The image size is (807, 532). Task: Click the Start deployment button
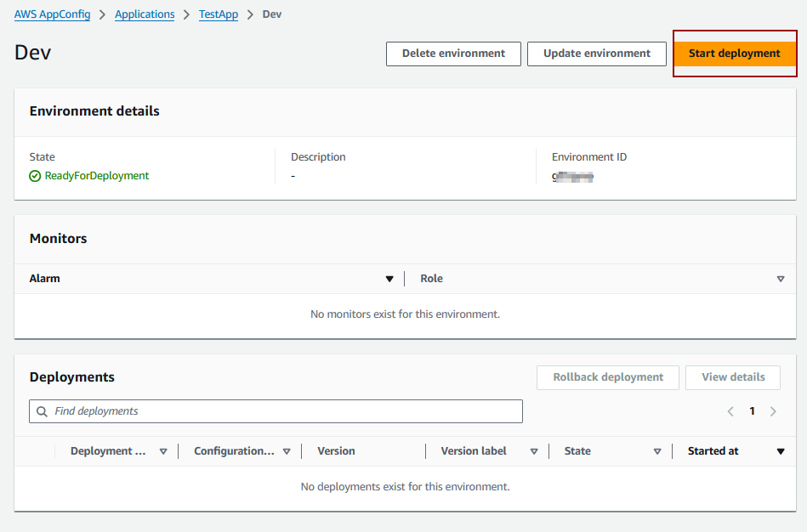coord(734,54)
